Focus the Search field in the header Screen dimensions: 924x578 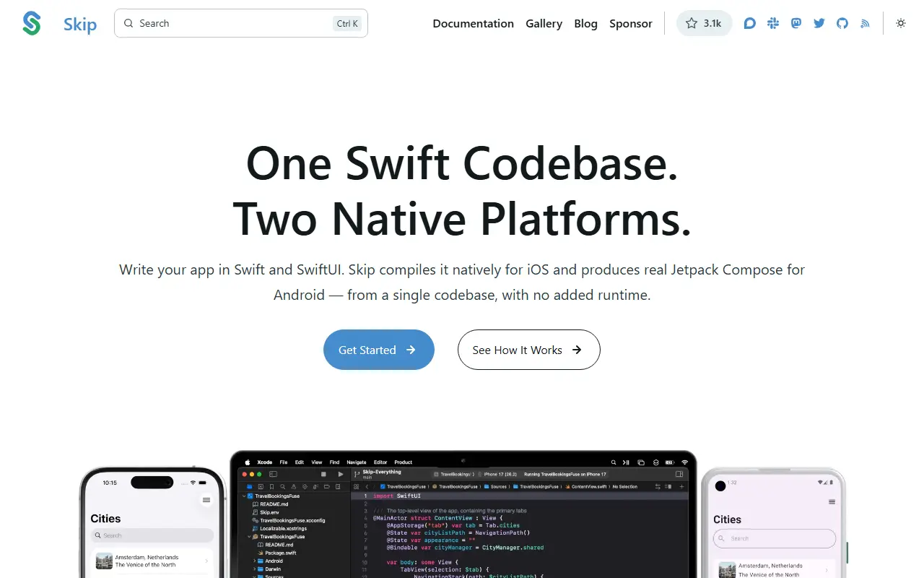(x=241, y=23)
